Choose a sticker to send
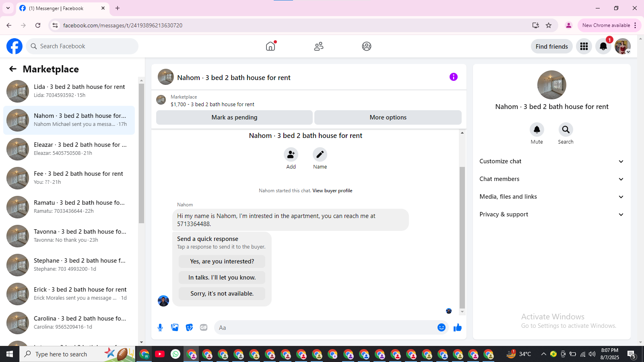Viewport: 644px width, 362px height. pyautogui.click(x=189, y=327)
